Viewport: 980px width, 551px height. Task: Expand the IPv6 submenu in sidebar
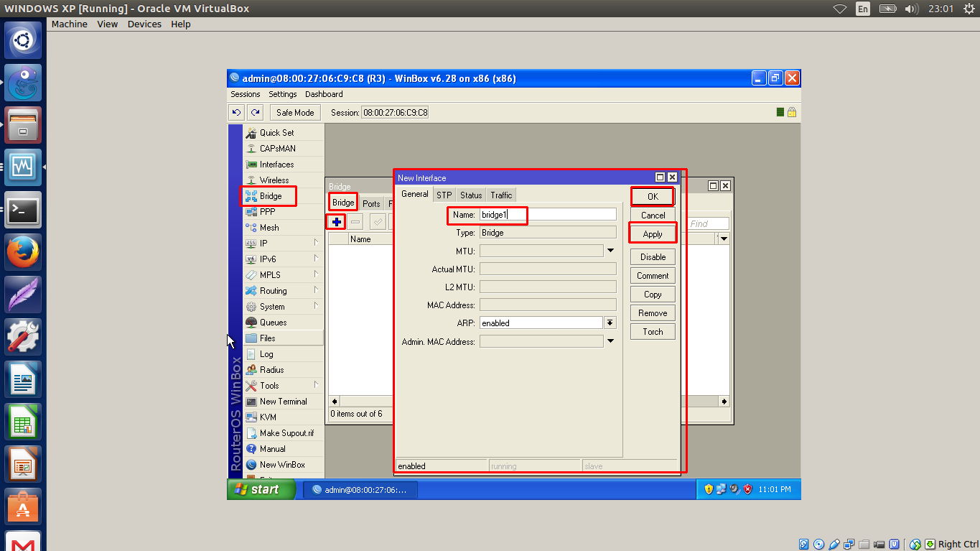point(316,259)
